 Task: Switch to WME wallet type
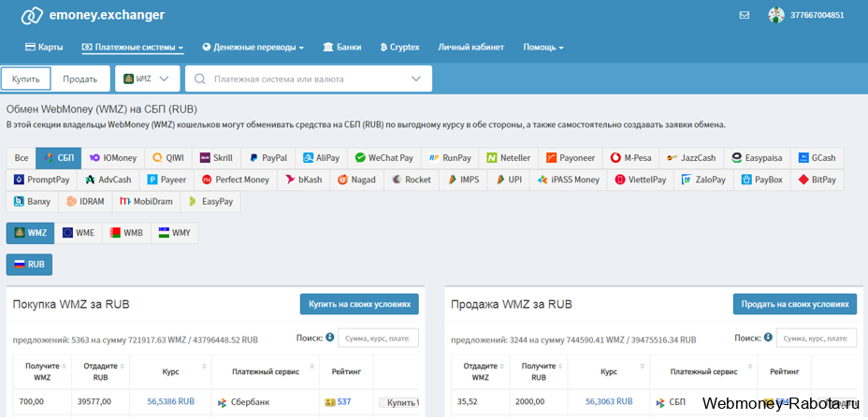click(78, 233)
